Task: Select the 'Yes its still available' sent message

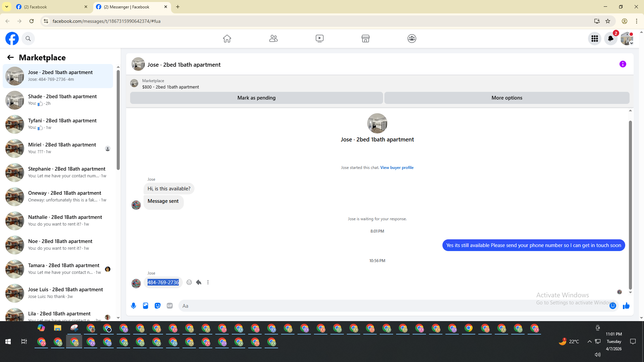Action: (x=534, y=245)
